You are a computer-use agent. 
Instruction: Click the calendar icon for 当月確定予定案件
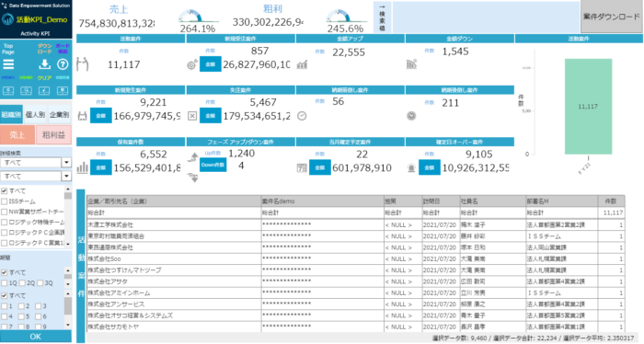point(302,167)
